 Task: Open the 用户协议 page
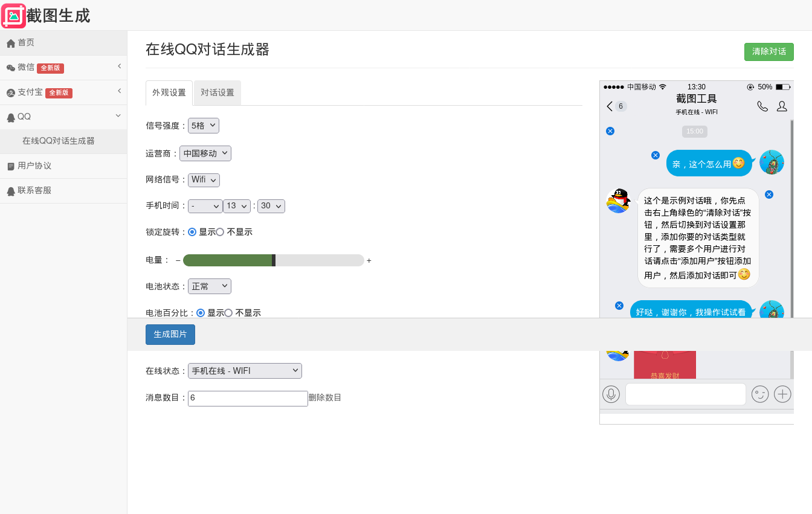tap(63, 166)
